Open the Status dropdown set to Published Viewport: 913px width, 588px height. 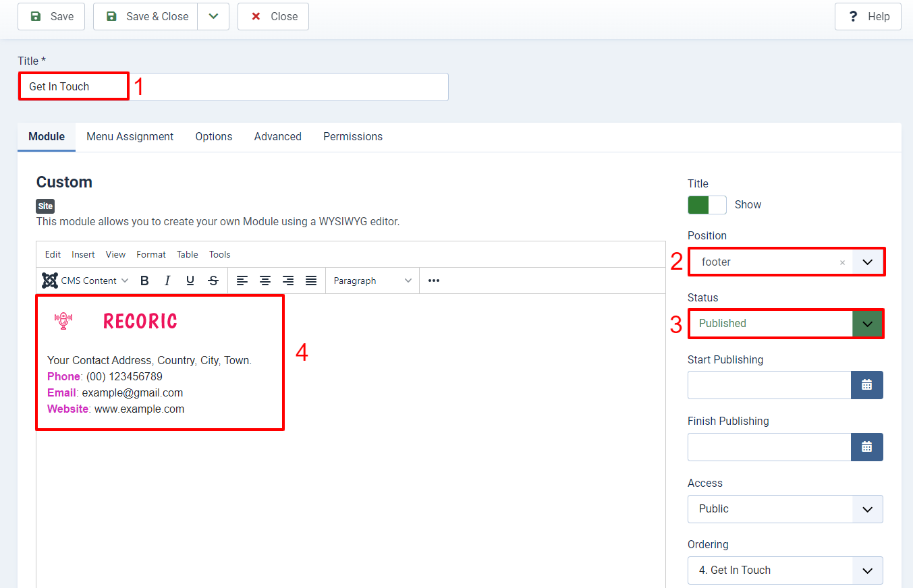pyautogui.click(x=867, y=324)
